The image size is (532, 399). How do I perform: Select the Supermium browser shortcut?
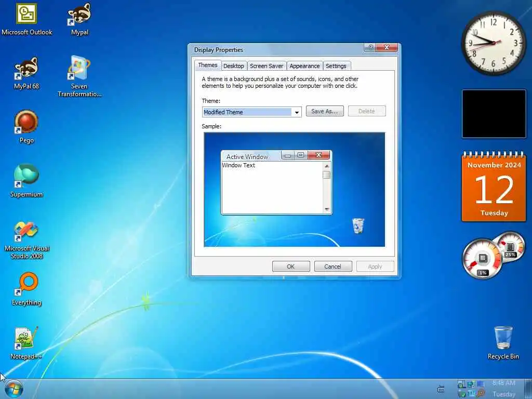[x=26, y=181]
